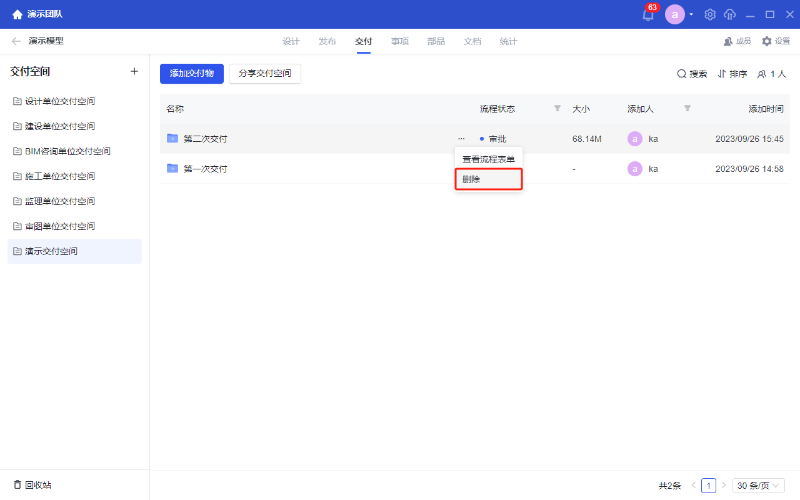The image size is (800, 500).
Task: Filter by 添加人 column
Action: point(687,108)
